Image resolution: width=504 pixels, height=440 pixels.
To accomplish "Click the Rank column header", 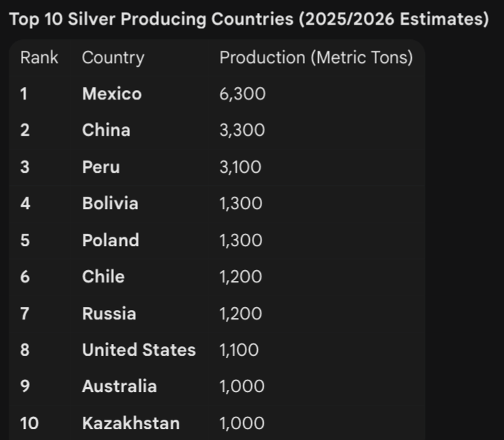I will pyautogui.click(x=39, y=58).
